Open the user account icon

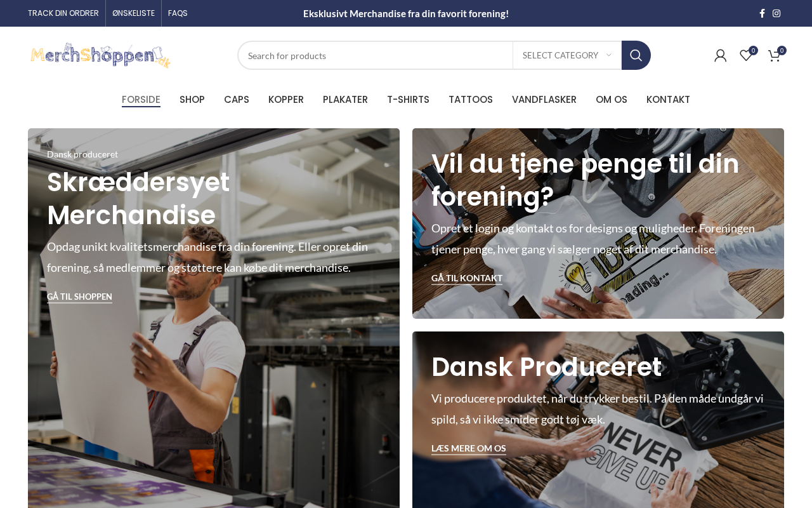(x=720, y=56)
